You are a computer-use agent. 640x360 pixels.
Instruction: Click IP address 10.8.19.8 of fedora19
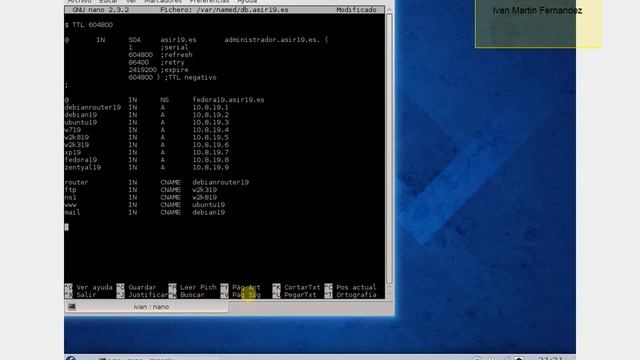click(x=210, y=160)
